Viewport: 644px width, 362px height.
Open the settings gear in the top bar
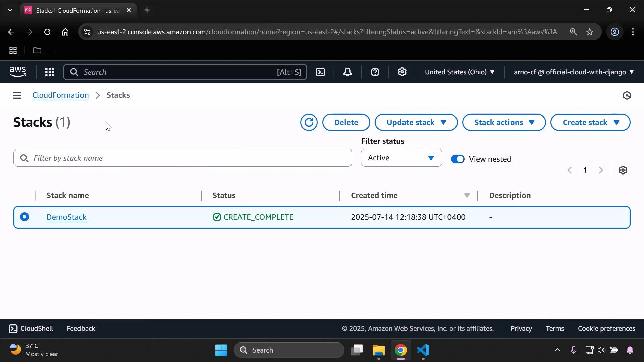(402, 72)
